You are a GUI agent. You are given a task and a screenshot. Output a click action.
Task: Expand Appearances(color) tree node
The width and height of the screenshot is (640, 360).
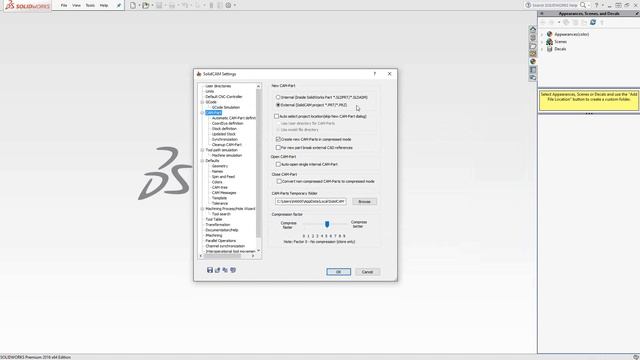[x=542, y=34]
